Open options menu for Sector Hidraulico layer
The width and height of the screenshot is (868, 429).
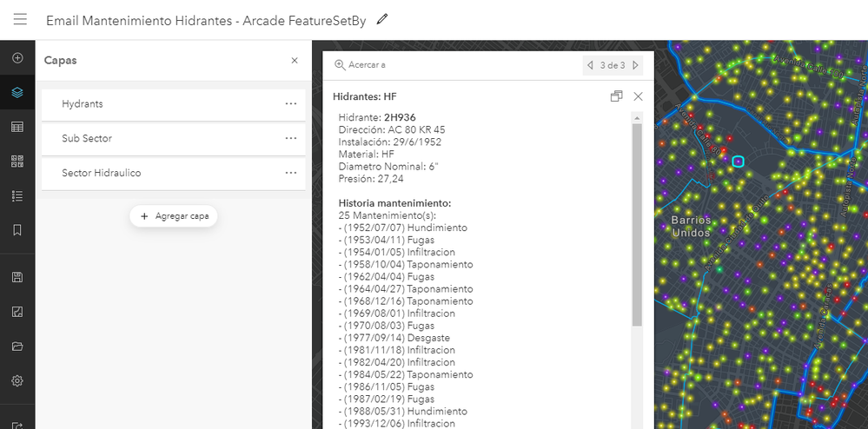coord(291,174)
